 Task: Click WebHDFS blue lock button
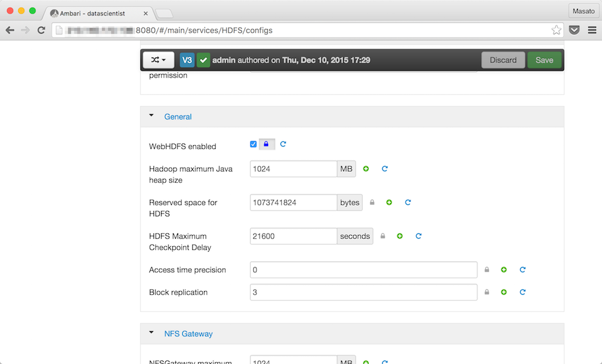coord(267,144)
